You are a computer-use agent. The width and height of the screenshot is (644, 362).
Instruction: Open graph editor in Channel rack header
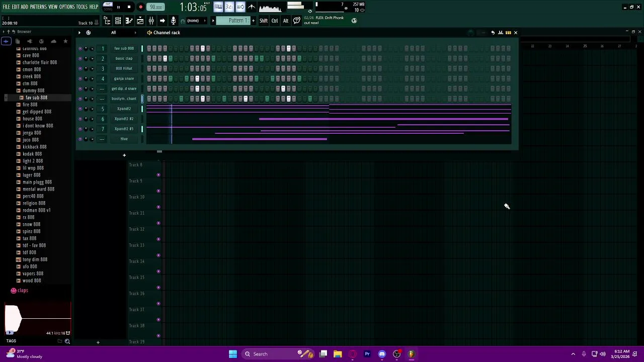pyautogui.click(x=500, y=33)
